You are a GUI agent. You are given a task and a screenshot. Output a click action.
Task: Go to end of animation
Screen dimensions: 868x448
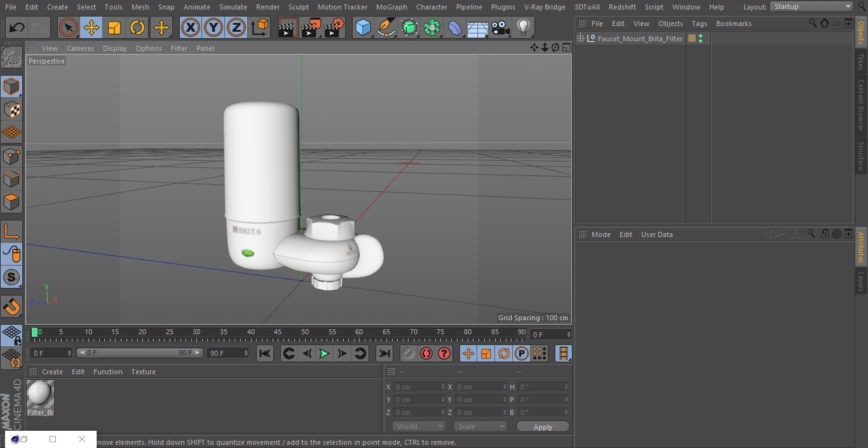[384, 353]
